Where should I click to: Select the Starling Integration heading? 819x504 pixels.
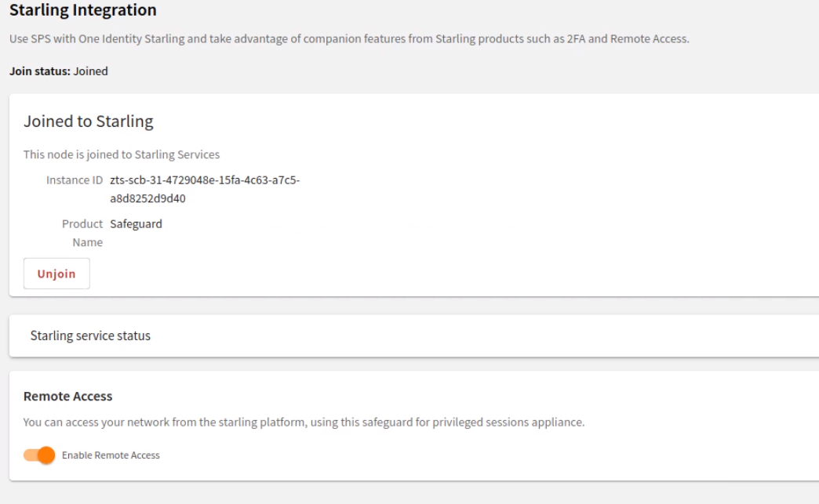point(83,9)
